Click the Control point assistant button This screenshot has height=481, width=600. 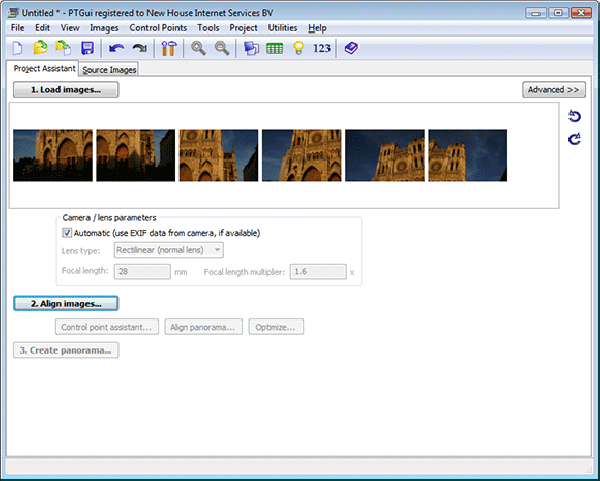[107, 327]
